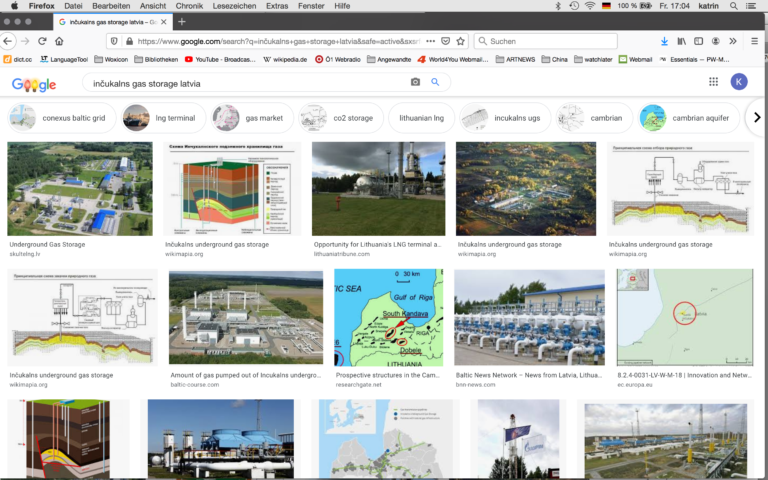
Task: Open the Underground Gas Storage aerial thumbnail
Action: coord(80,189)
